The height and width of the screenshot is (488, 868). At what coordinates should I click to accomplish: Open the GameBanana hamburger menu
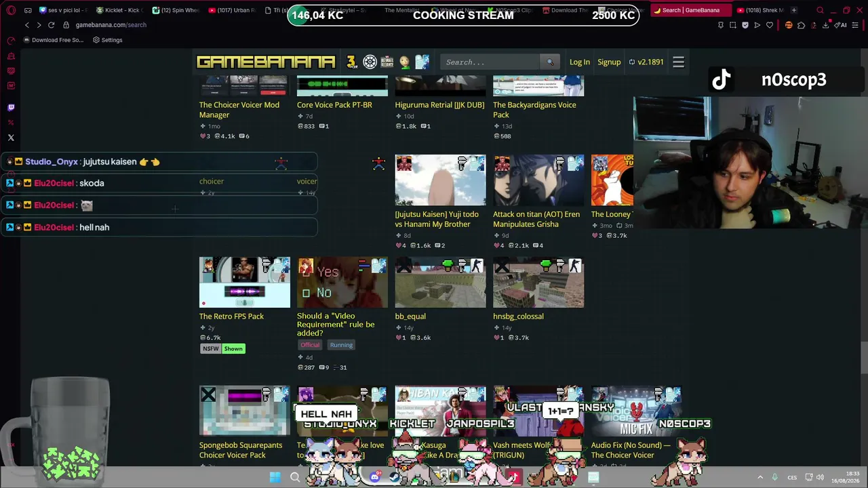(678, 62)
